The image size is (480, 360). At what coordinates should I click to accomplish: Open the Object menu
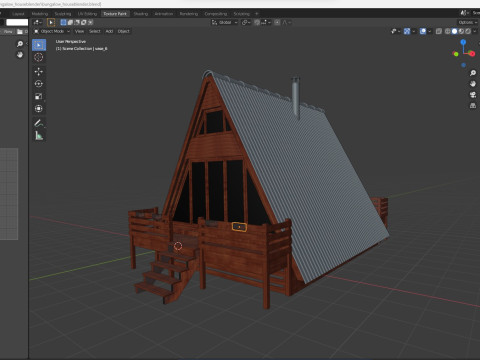coord(123,31)
